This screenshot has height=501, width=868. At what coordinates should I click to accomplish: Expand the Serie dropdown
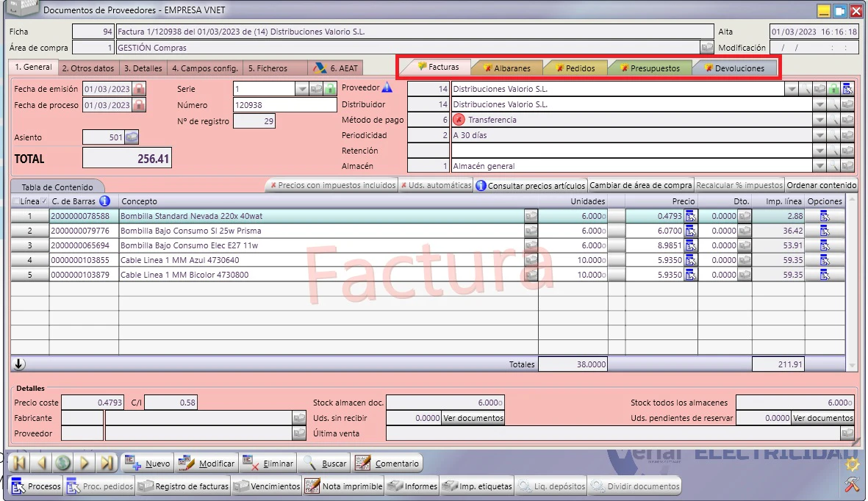(x=301, y=89)
